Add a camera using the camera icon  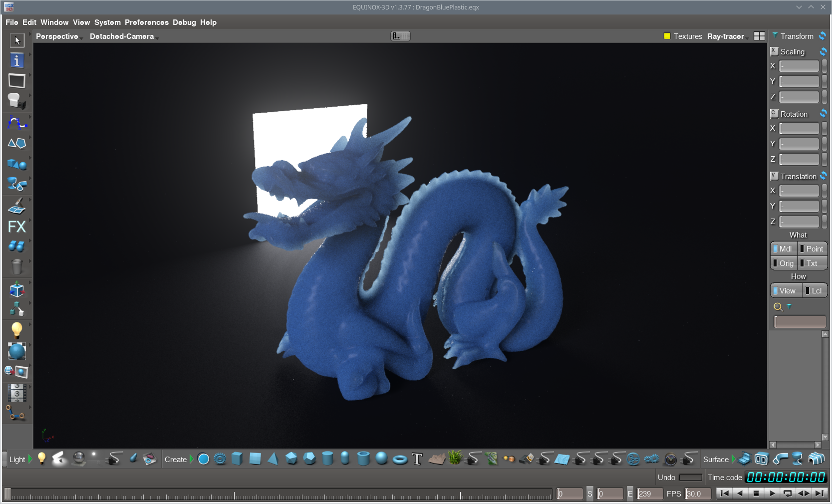(670, 459)
